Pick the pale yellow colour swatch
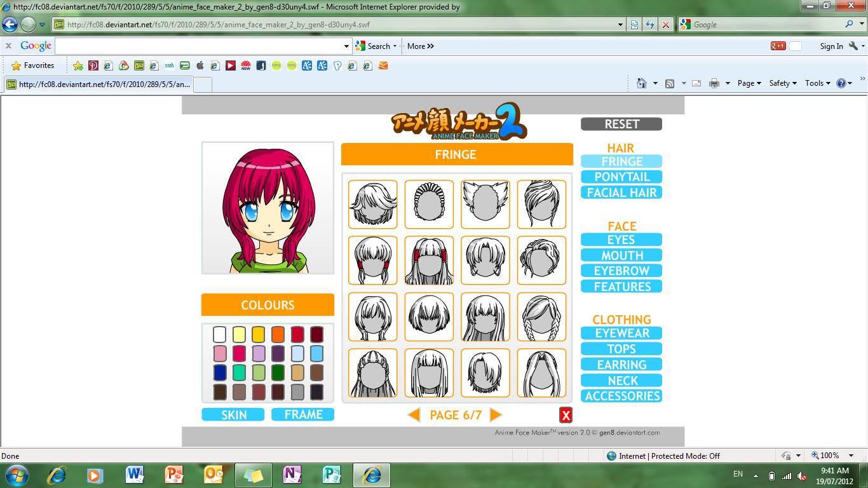This screenshot has height=488, width=868. pos(239,334)
